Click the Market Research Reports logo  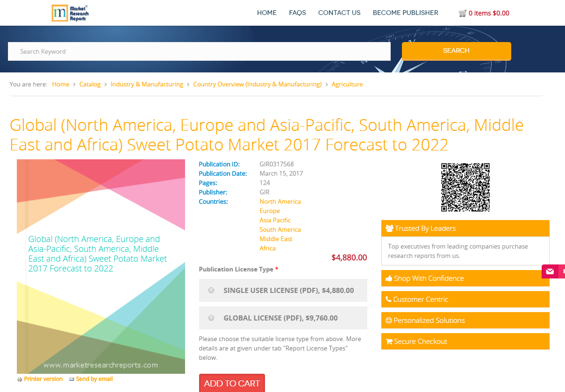point(70,13)
